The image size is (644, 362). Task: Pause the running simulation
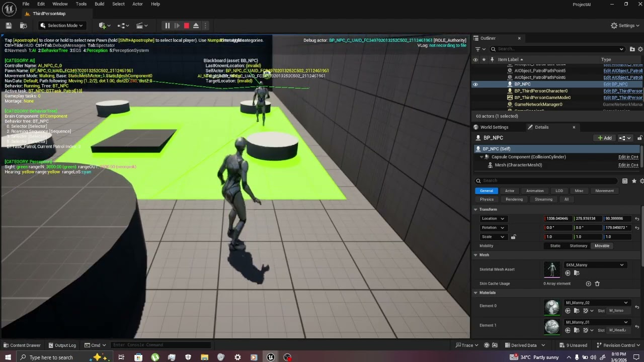point(167,26)
